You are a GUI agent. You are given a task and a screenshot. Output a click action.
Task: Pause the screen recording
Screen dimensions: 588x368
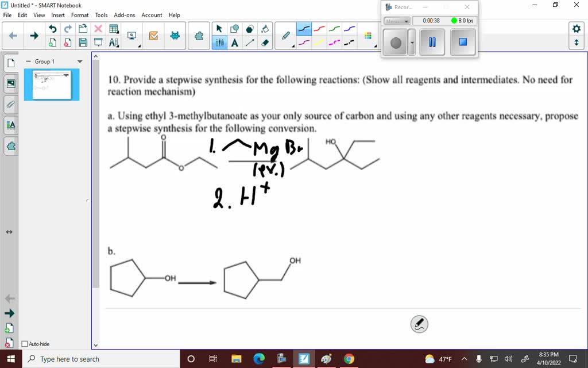[432, 42]
